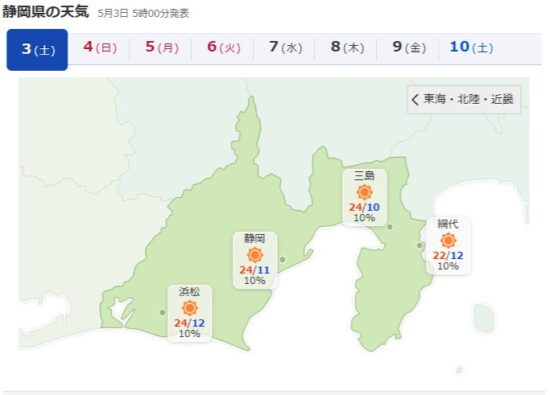The width and height of the screenshot is (550, 395).
Task: Select the 10(土) date tab
Action: pos(471,47)
